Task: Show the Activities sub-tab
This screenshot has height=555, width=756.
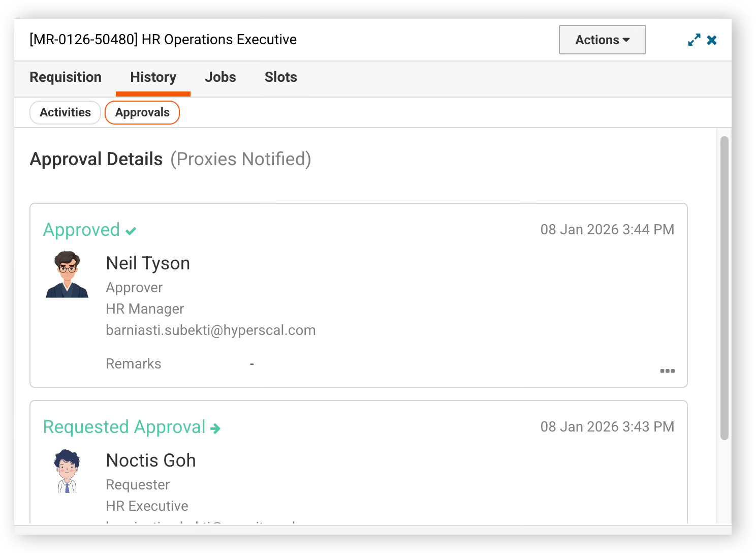Action: click(x=66, y=112)
